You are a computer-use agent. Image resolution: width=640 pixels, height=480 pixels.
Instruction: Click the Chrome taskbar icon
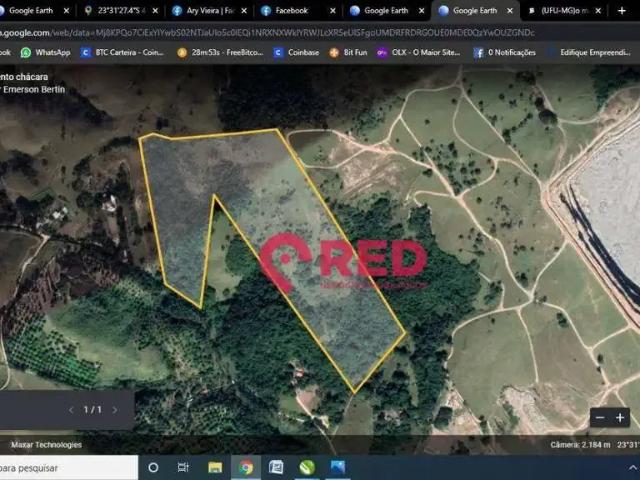pos(246,467)
